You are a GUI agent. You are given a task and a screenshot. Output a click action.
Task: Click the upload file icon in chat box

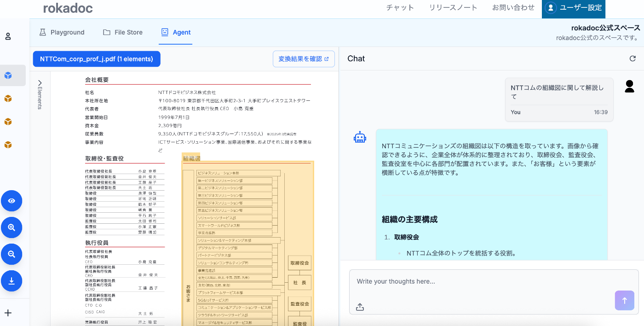click(x=360, y=307)
